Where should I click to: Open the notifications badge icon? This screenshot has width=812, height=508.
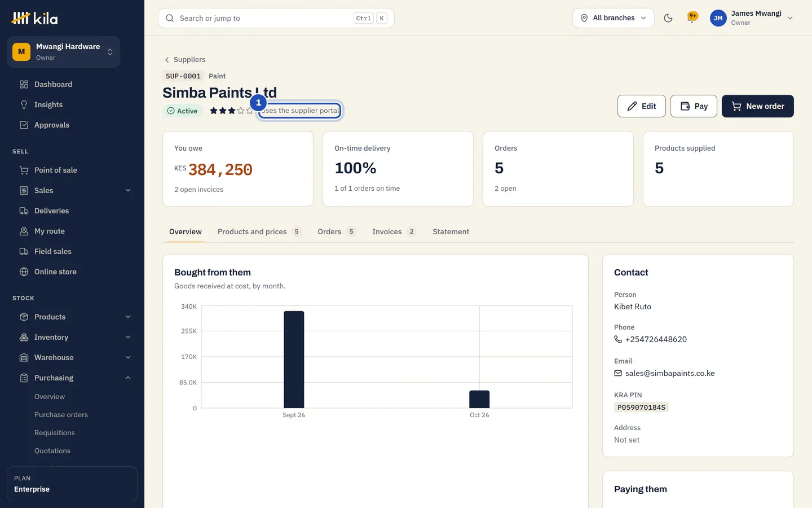point(692,17)
